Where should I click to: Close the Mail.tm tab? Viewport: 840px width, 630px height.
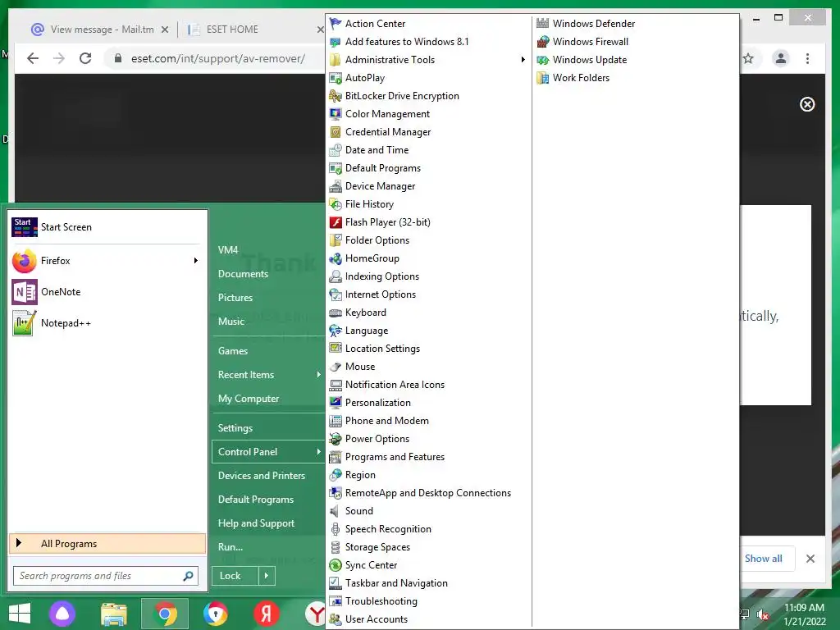click(165, 30)
